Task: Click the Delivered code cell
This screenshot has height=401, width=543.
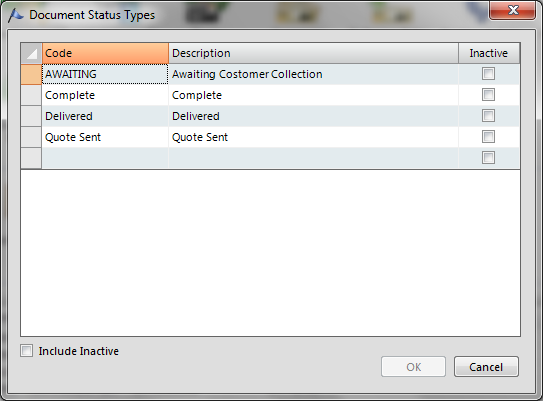Action: pos(105,116)
